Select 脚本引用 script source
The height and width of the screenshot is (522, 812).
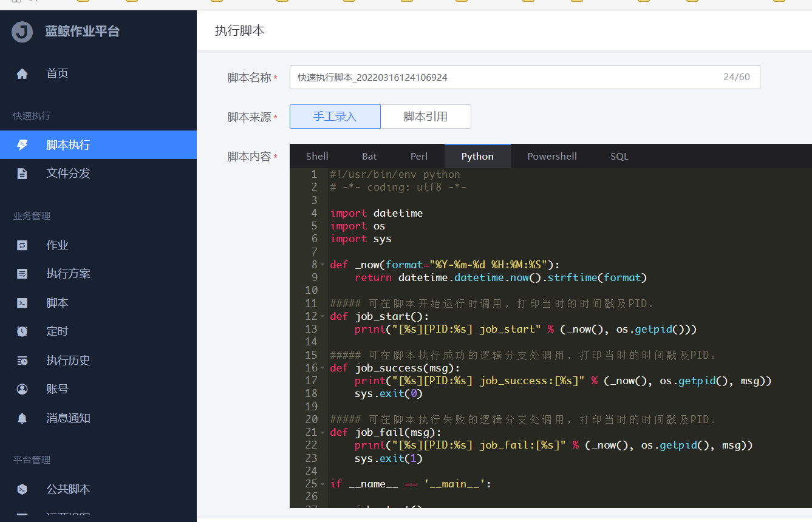[426, 117]
